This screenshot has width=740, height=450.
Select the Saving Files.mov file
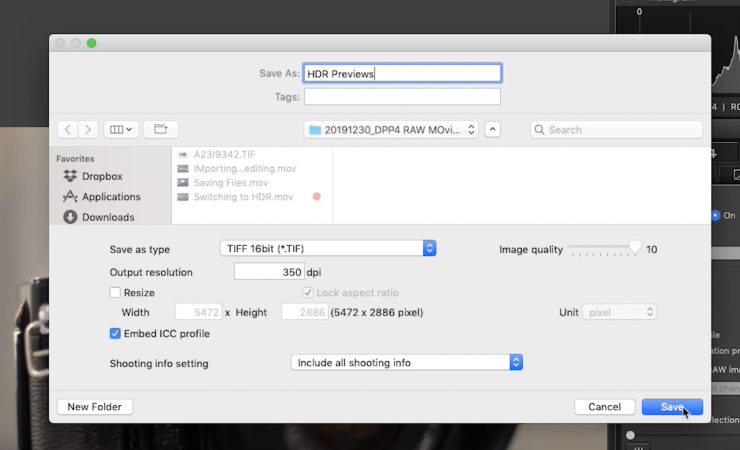click(230, 183)
